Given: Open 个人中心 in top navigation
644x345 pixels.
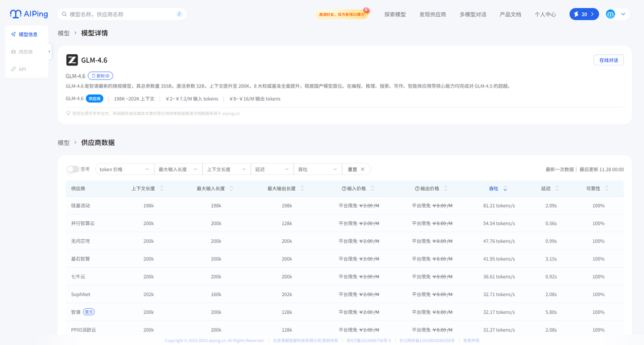Looking at the screenshot, I should point(545,15).
